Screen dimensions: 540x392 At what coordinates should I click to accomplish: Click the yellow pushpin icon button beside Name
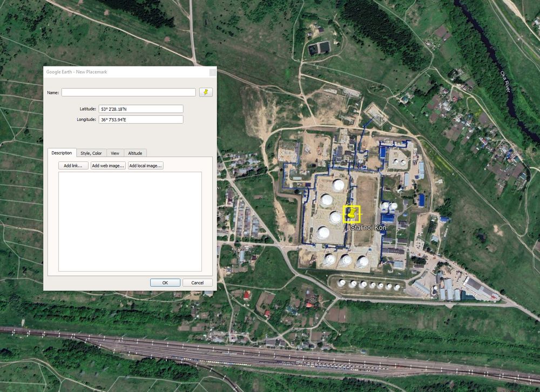[206, 92]
